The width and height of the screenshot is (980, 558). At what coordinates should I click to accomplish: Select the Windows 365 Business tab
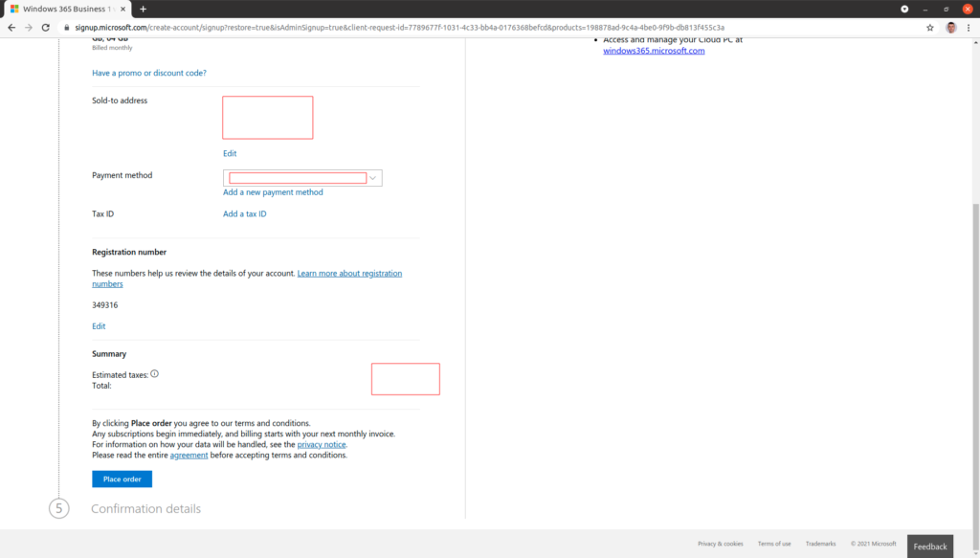point(68,9)
